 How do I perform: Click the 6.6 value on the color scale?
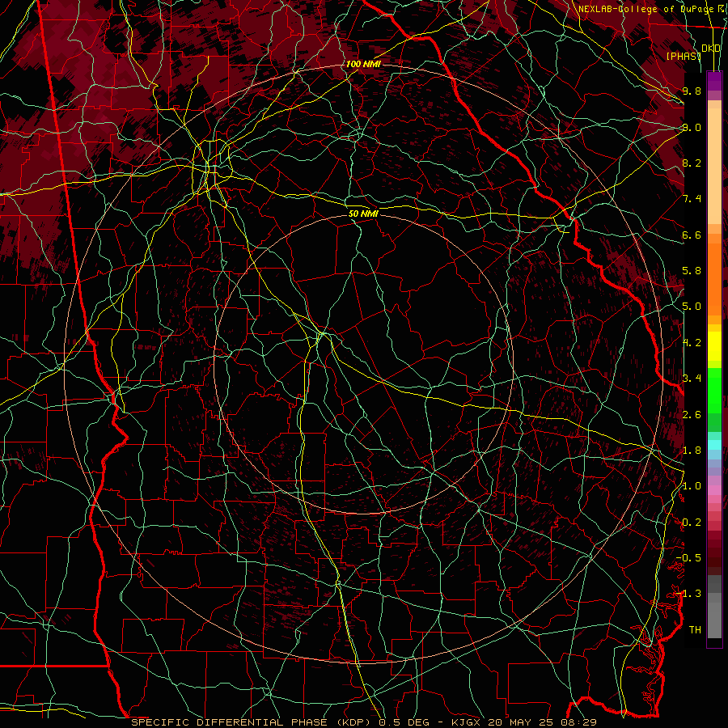(x=692, y=235)
